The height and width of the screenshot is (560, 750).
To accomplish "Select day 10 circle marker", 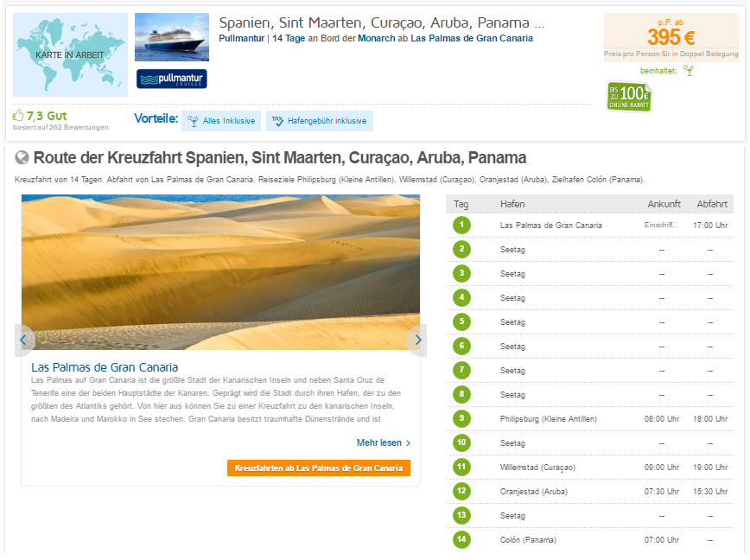I will (x=461, y=442).
